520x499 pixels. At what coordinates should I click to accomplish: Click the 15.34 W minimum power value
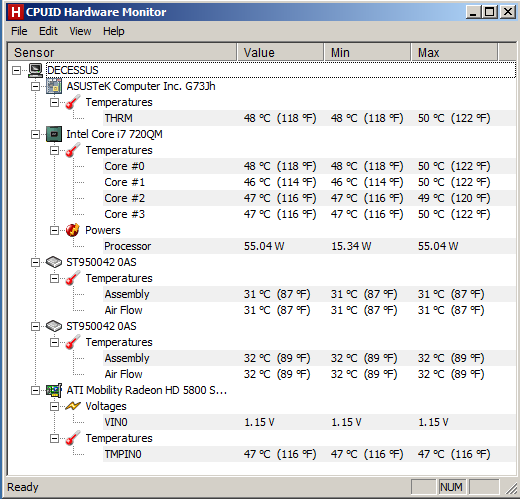pyautogui.click(x=351, y=246)
